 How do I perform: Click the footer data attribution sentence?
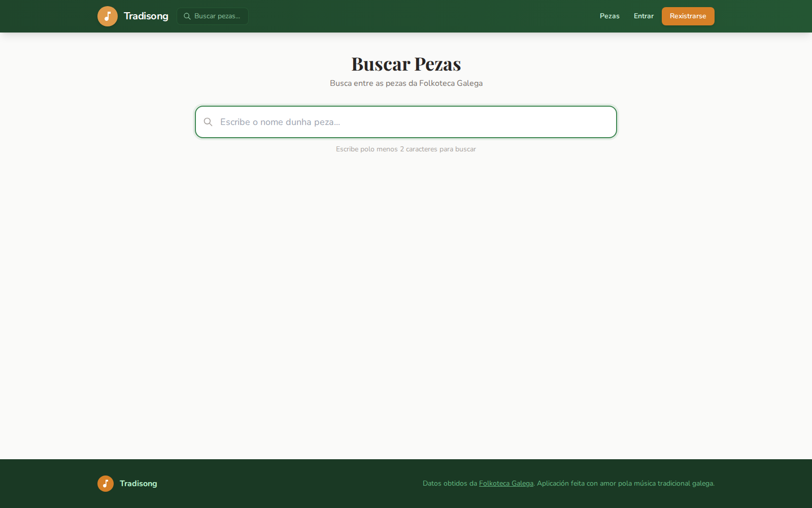pos(568,484)
